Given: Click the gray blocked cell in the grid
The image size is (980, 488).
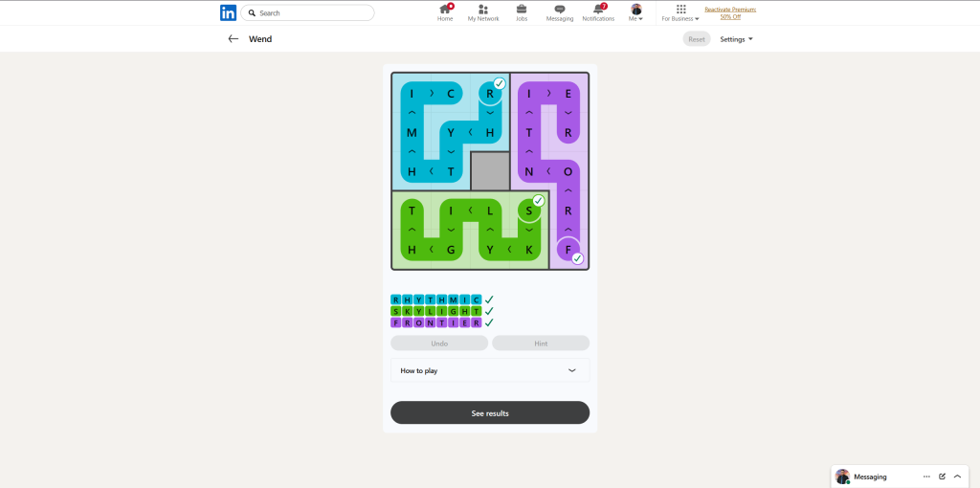Looking at the screenshot, I should (490, 171).
